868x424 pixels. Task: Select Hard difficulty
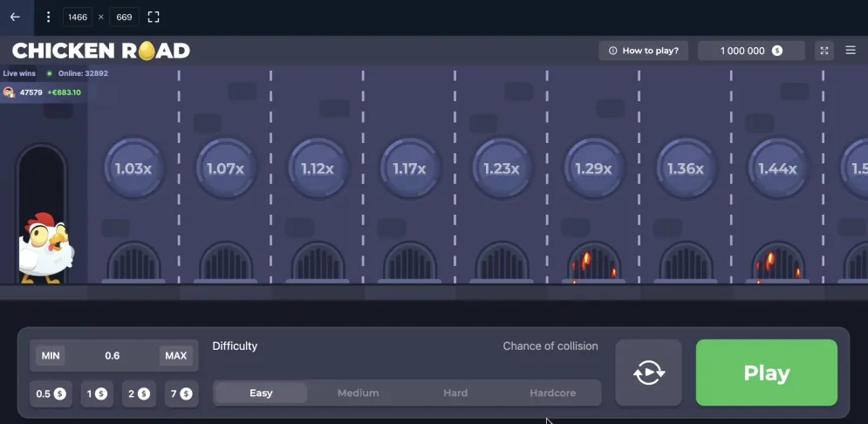(455, 393)
